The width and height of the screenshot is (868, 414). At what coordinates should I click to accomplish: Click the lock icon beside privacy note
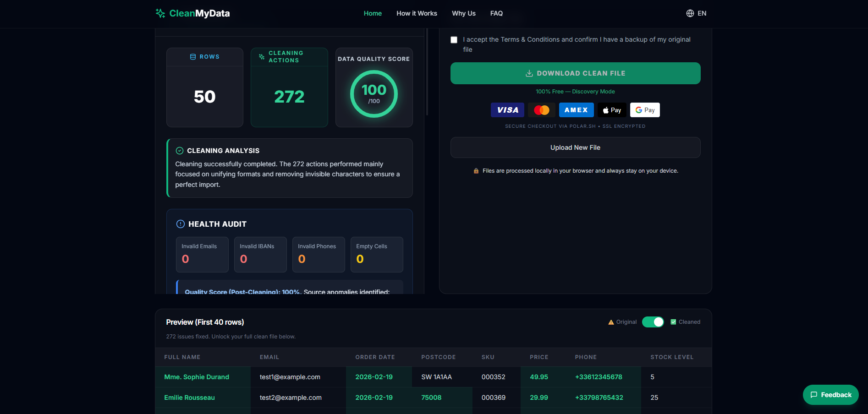click(x=476, y=171)
